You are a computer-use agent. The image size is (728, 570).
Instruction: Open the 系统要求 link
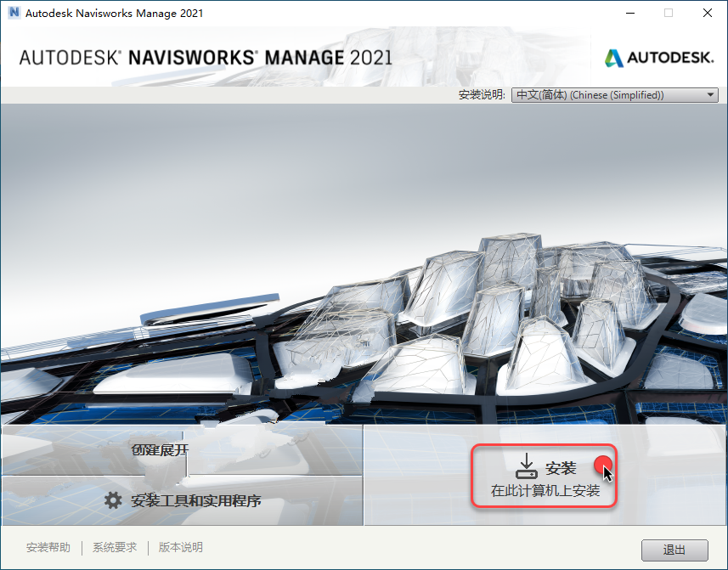[x=115, y=547]
